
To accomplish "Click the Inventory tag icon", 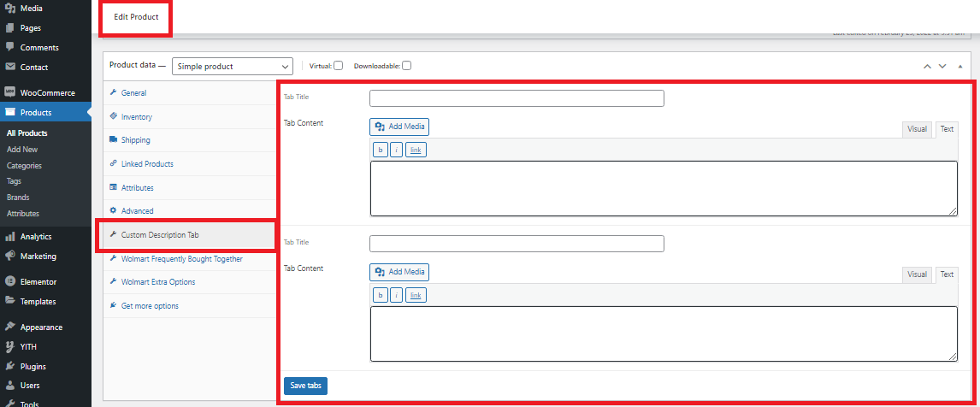I will (113, 116).
